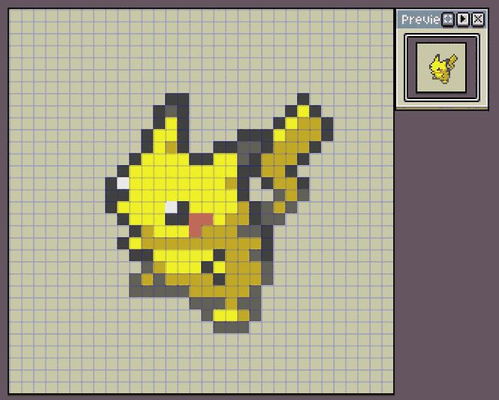Click the gray shadow beneath the bottom foot

(231, 327)
